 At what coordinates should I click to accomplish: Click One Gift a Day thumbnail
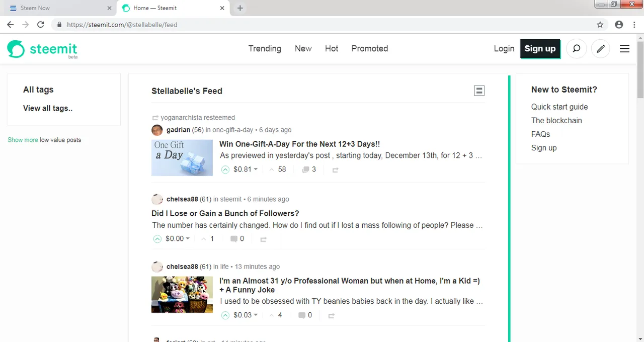[x=182, y=157]
